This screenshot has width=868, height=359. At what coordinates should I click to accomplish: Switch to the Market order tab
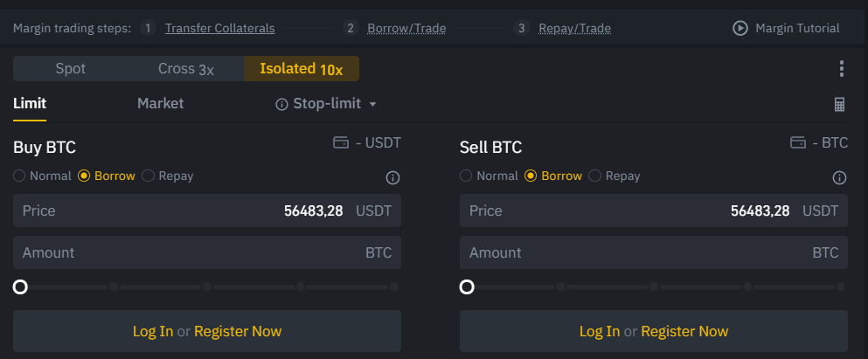click(160, 103)
